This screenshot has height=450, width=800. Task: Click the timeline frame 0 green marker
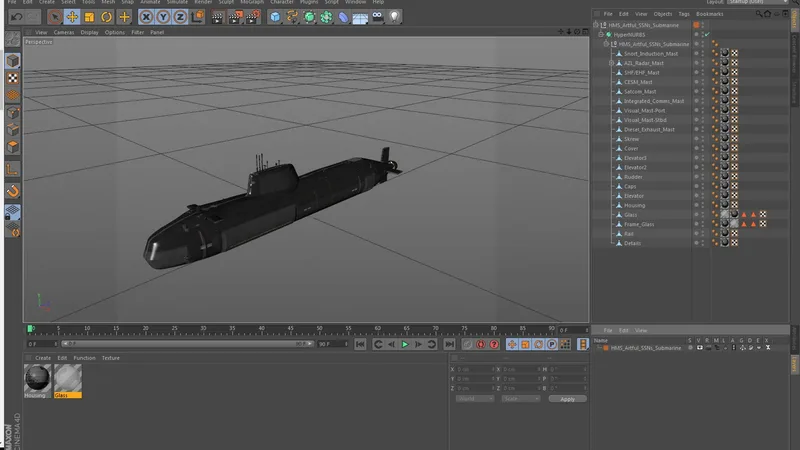point(30,329)
